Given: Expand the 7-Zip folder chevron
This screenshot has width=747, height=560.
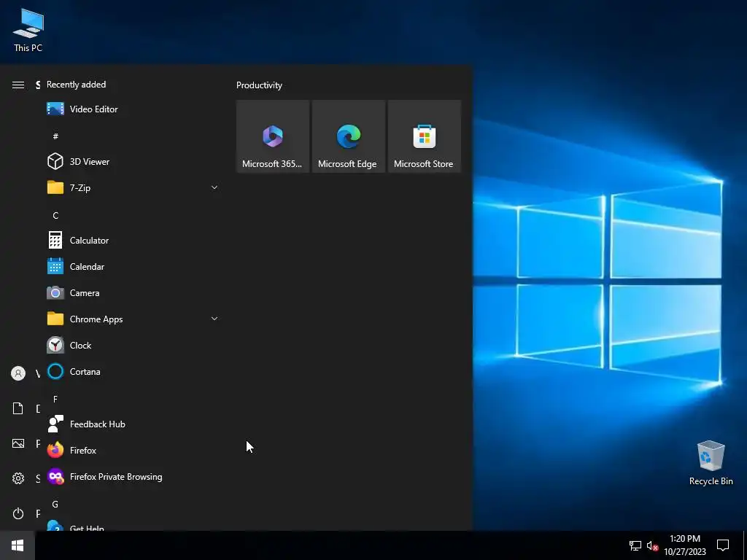Looking at the screenshot, I should pos(214,187).
